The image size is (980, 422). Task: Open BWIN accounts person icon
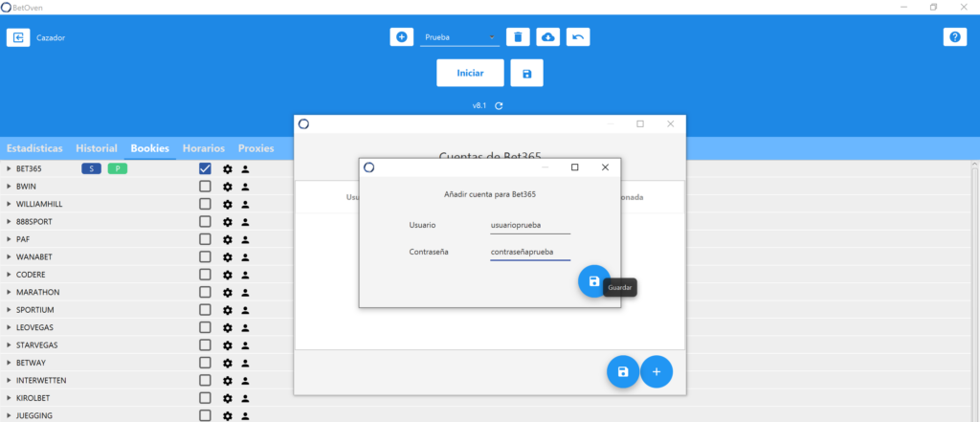pos(246,187)
